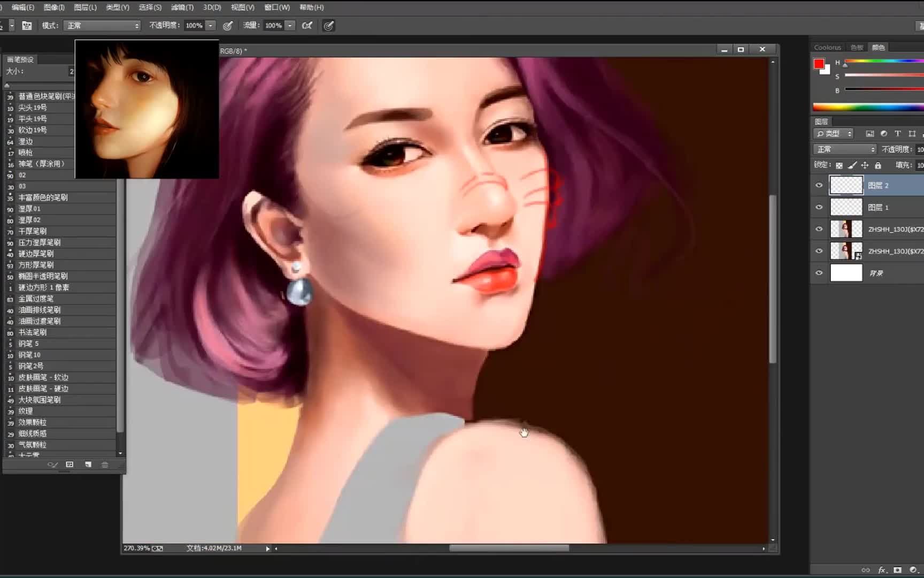Open 流量 flow dropdown arrow
The image size is (924, 578).
pyautogui.click(x=290, y=25)
